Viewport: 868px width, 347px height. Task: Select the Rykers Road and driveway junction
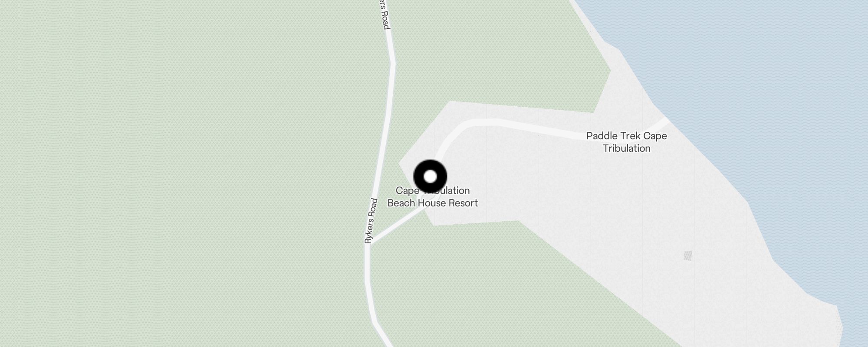(369, 243)
